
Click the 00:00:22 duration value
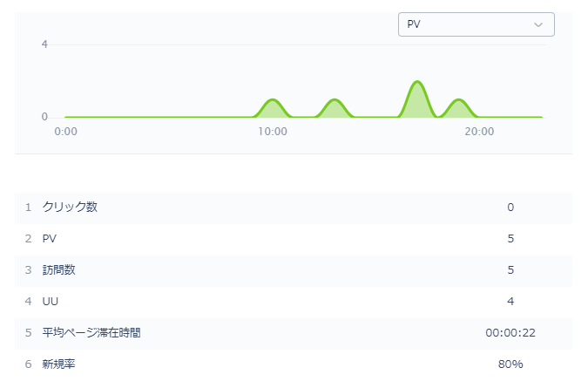[x=510, y=332]
